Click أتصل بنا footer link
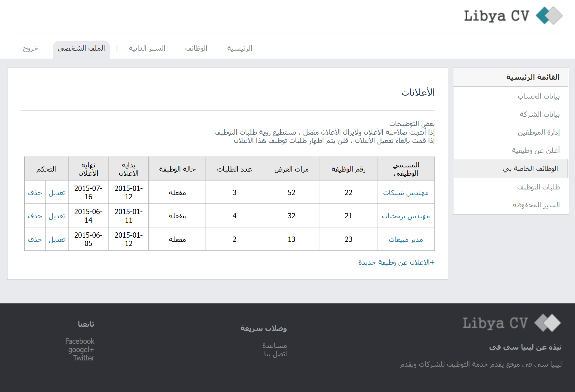Viewport: 575px width, 392px height. click(x=275, y=354)
